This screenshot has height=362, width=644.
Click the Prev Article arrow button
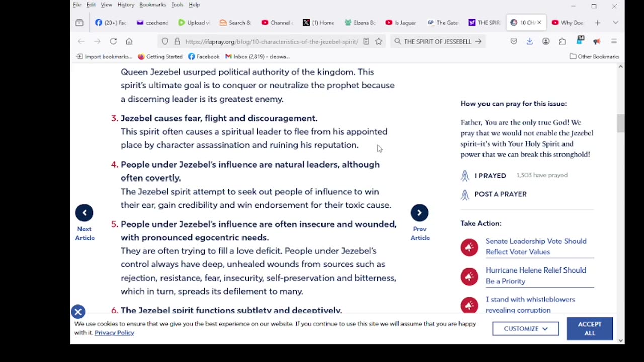pyautogui.click(x=419, y=213)
